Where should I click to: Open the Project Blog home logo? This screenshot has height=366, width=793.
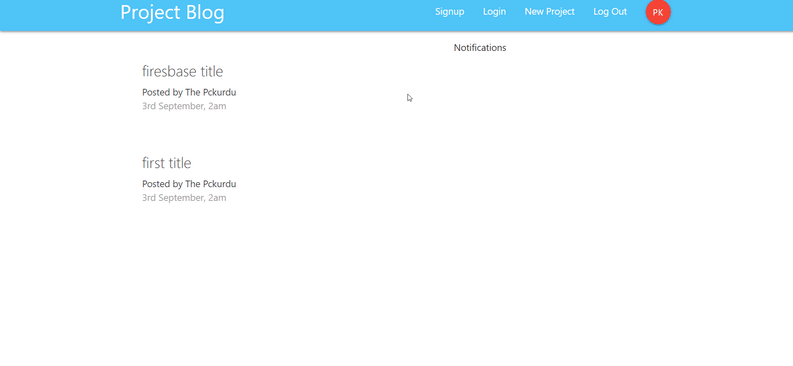[172, 13]
